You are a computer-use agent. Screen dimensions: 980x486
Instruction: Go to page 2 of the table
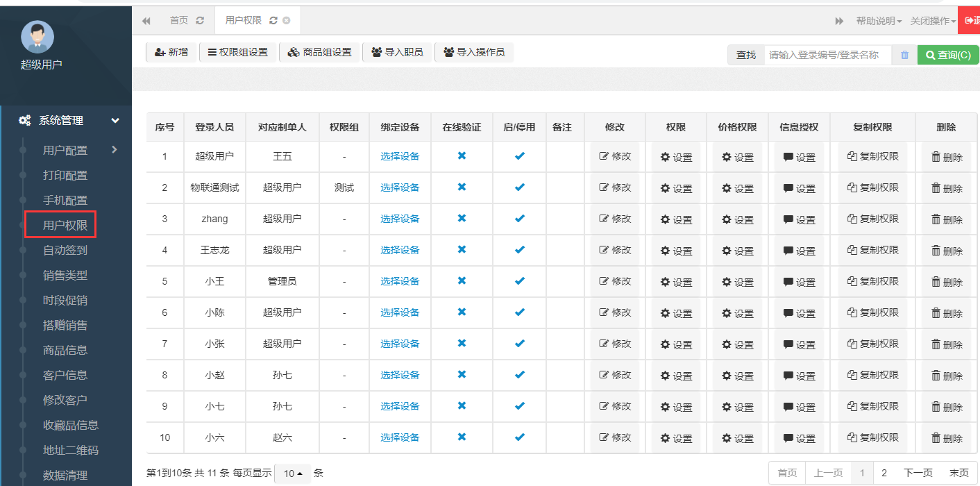tap(884, 473)
